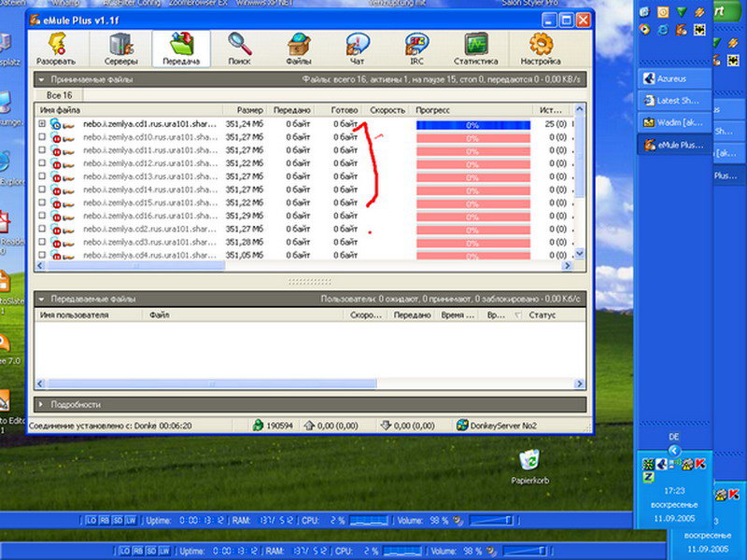Click the upload rate arrow in status bar
747x560 pixels.
309,426
